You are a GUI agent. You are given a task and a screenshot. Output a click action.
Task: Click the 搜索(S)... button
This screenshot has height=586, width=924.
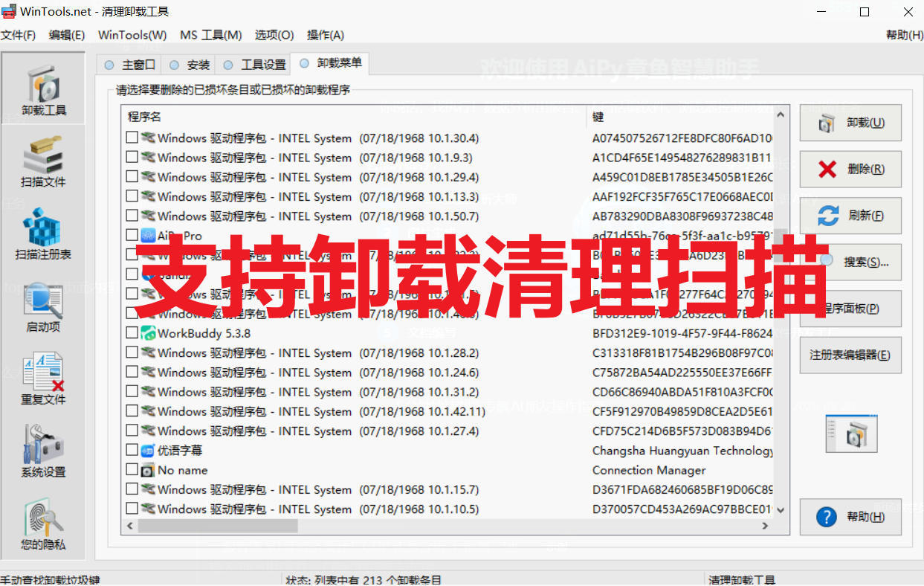(851, 262)
